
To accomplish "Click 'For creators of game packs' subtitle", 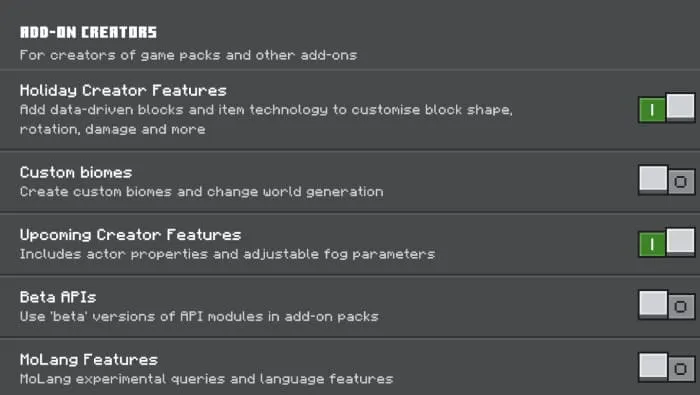I will point(188,55).
